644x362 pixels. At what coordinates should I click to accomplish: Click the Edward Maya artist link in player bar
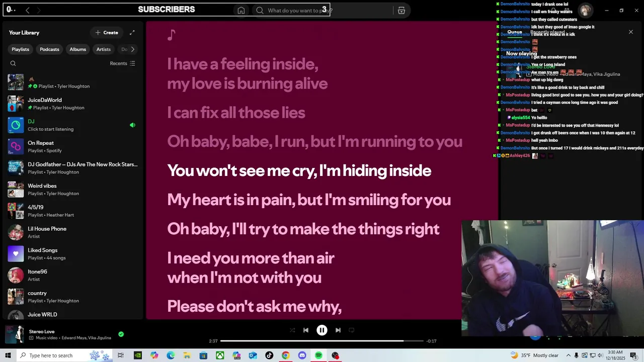tap(73, 338)
